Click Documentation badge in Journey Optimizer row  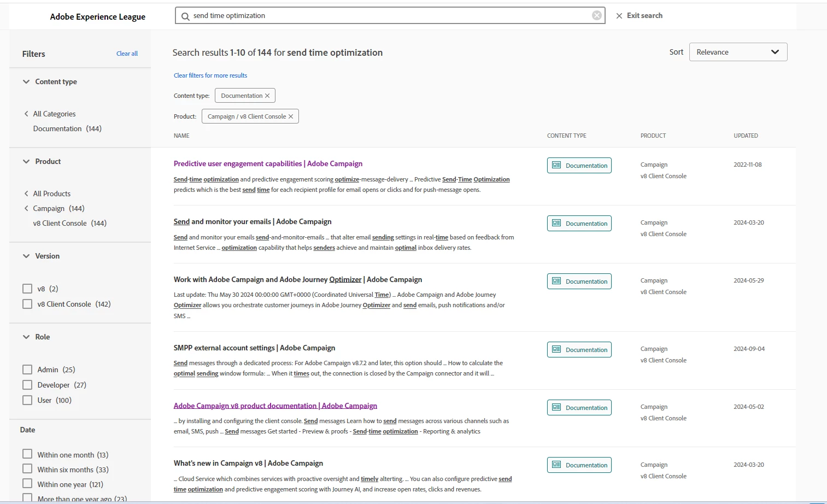(579, 281)
